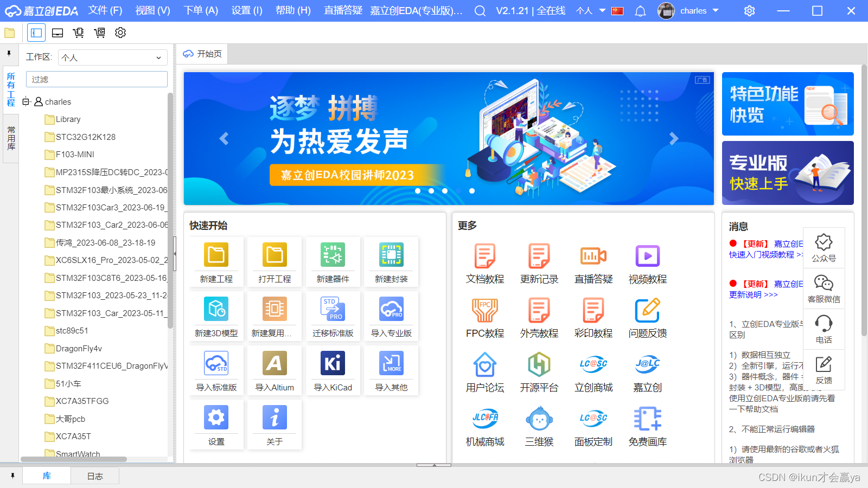
Task: Click the 新建工程 (New Project) icon
Action: click(x=216, y=255)
